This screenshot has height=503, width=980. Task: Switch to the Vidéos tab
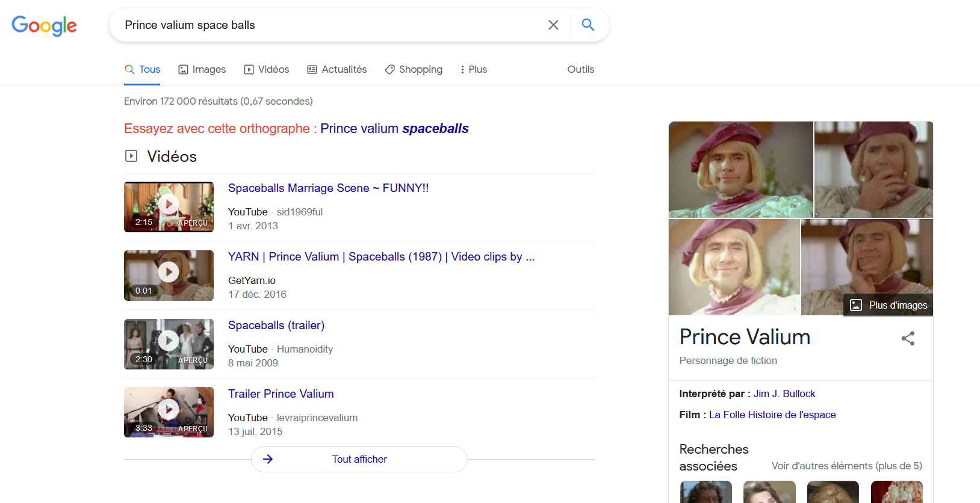(x=267, y=69)
